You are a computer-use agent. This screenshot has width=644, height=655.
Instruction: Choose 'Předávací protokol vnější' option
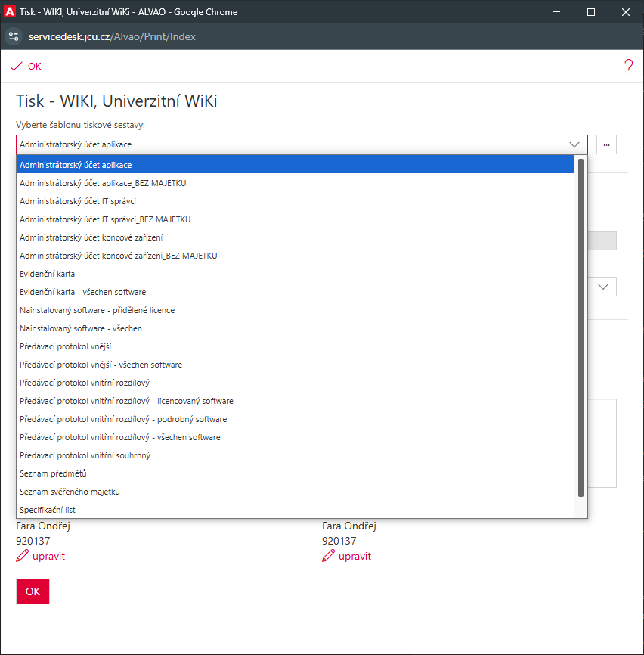point(65,346)
